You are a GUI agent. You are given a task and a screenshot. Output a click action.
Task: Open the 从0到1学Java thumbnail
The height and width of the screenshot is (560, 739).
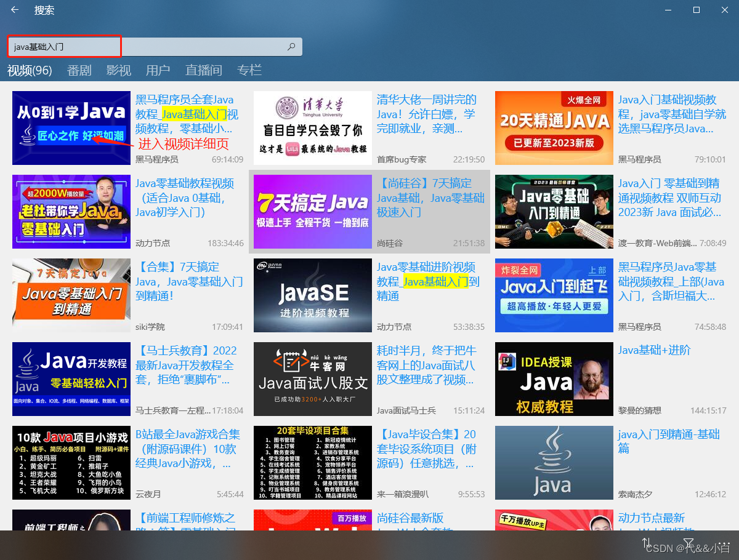pos(71,128)
